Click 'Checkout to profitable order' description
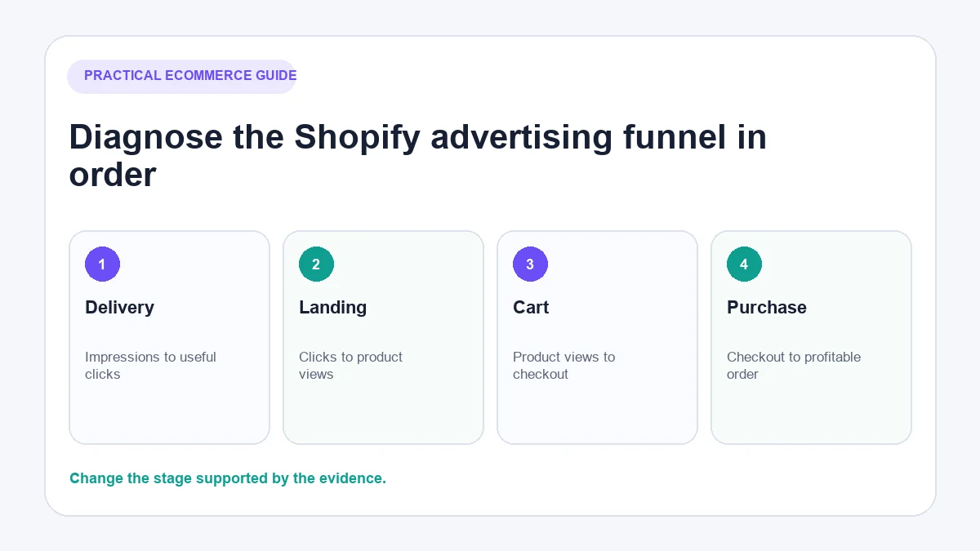This screenshot has height=551, width=980. [x=794, y=366]
